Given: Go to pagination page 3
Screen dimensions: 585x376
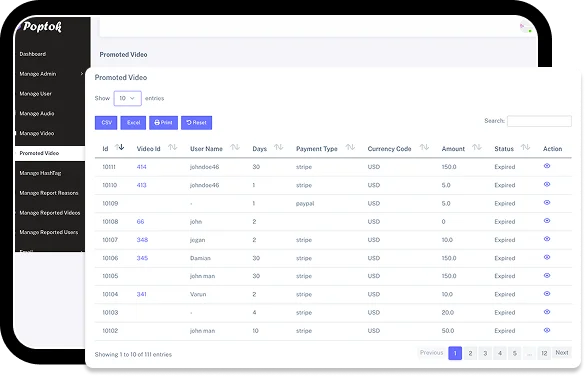Looking at the screenshot, I should tap(485, 353).
